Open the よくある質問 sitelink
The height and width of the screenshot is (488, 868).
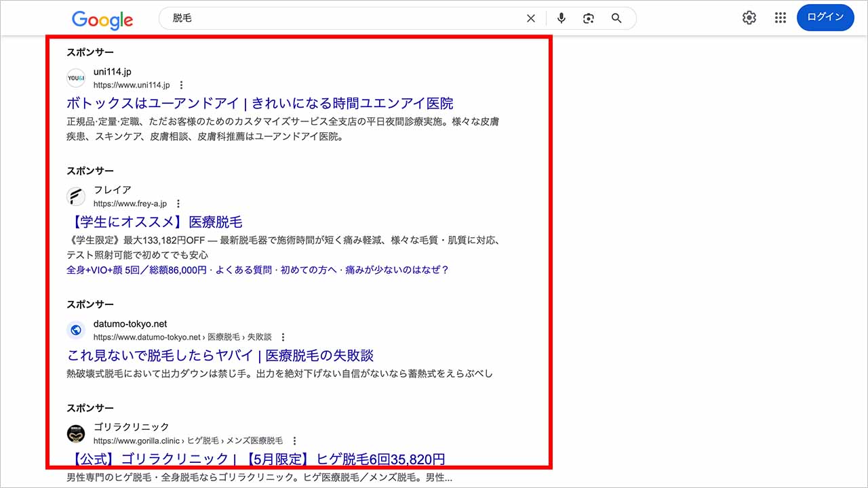(x=243, y=270)
